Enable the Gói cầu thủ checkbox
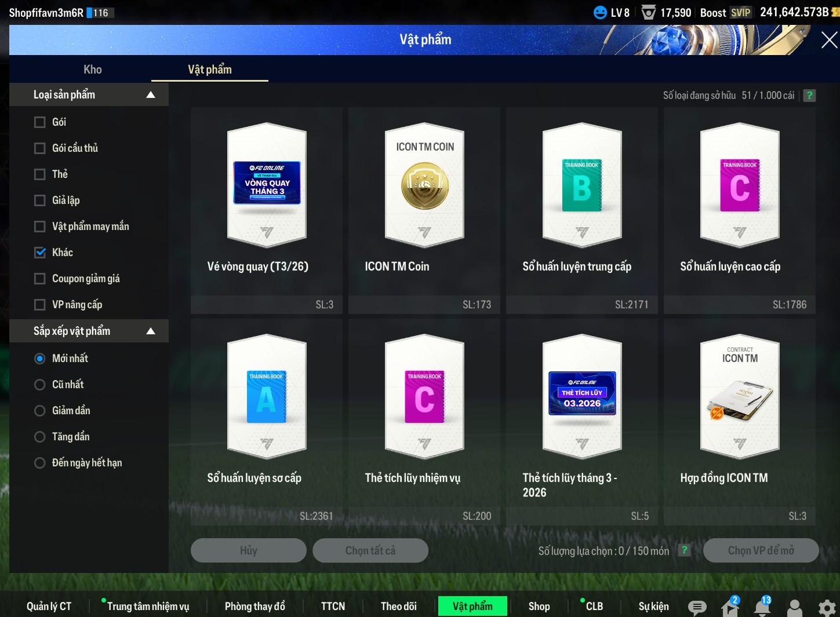The image size is (840, 617). tap(40, 148)
